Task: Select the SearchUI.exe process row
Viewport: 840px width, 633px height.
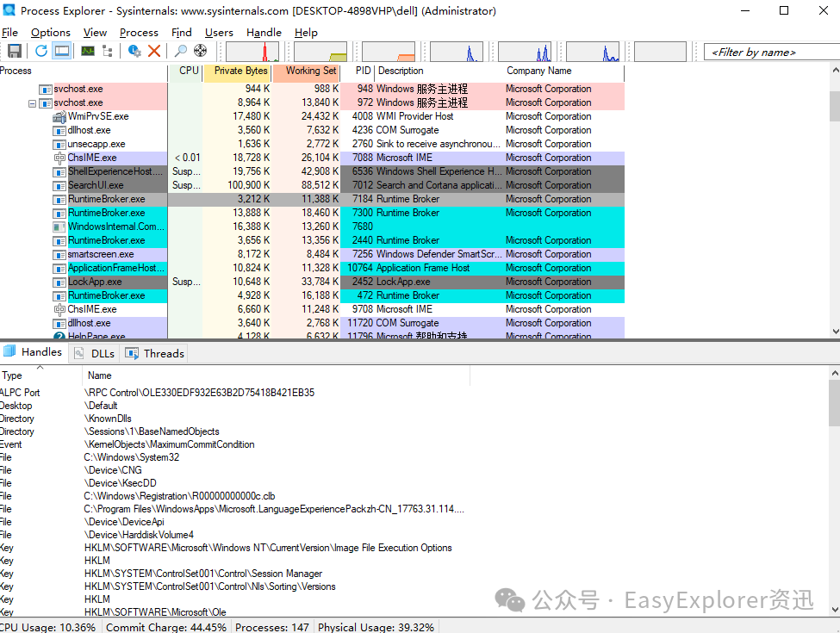Action: (x=312, y=185)
